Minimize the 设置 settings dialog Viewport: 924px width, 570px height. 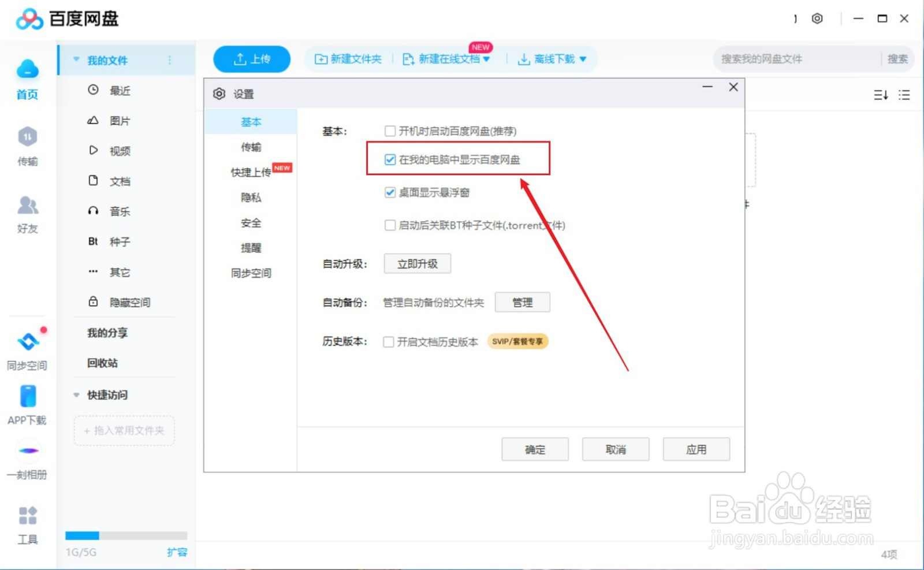click(707, 87)
